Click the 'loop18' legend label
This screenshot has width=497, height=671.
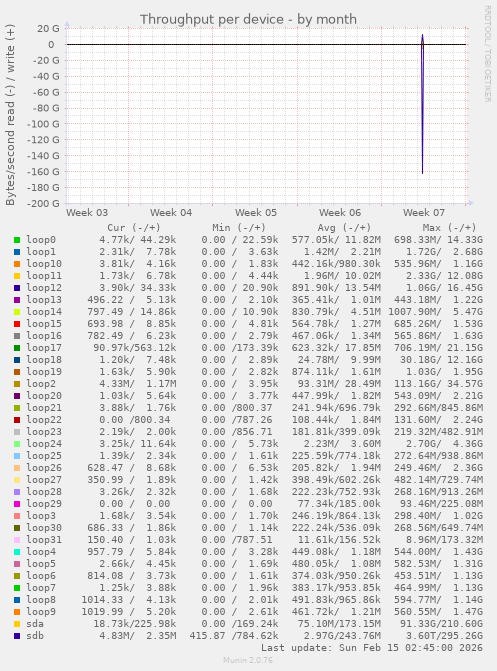[x=44, y=359]
